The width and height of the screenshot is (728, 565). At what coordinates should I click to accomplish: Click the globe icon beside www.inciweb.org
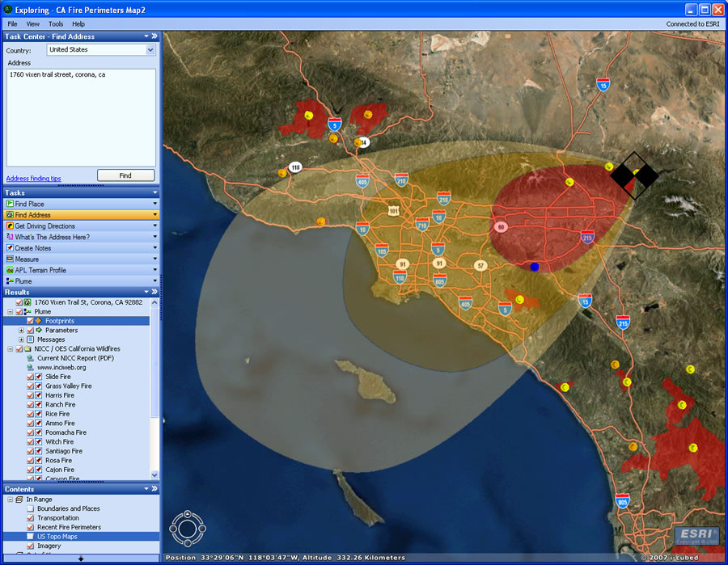[31, 368]
